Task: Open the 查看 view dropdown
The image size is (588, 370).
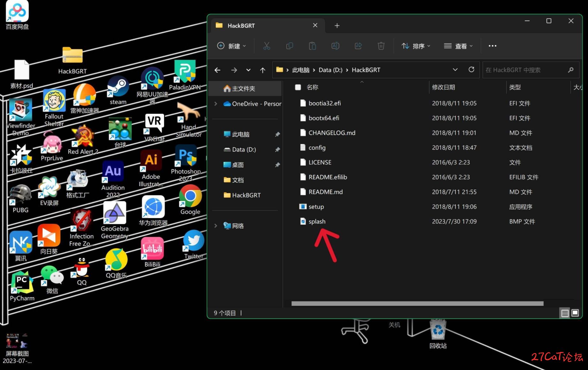Action: [458, 46]
